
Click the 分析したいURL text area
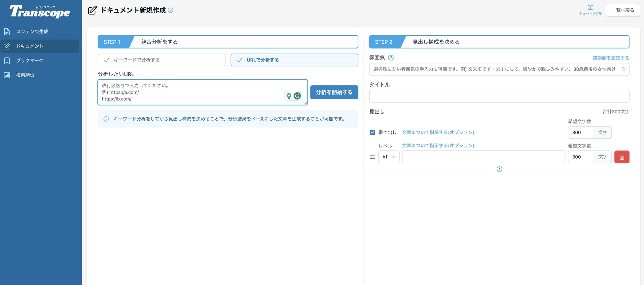click(x=202, y=92)
